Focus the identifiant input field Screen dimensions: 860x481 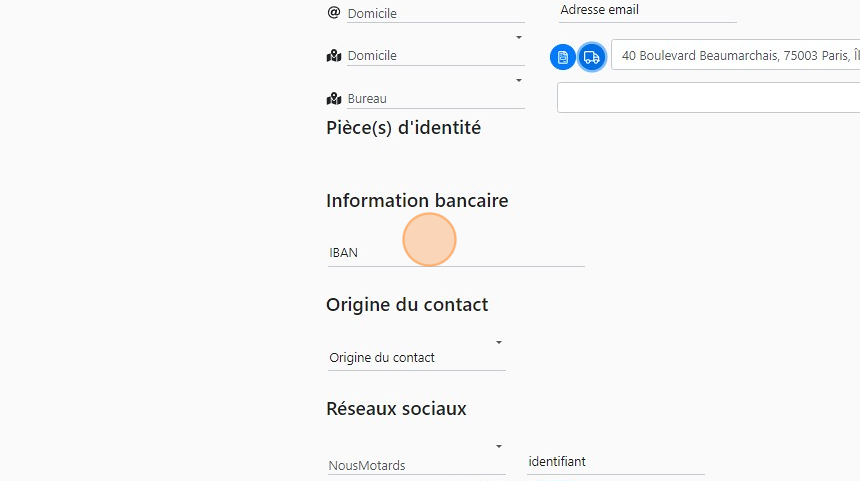(x=615, y=462)
